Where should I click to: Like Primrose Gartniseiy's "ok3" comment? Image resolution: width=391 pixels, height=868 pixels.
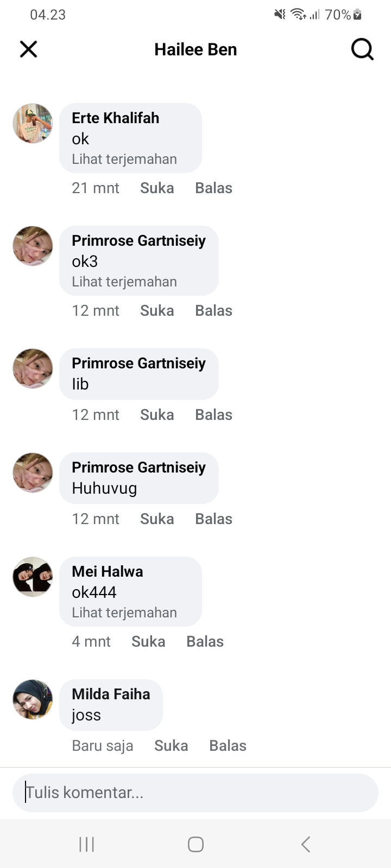[x=157, y=311]
